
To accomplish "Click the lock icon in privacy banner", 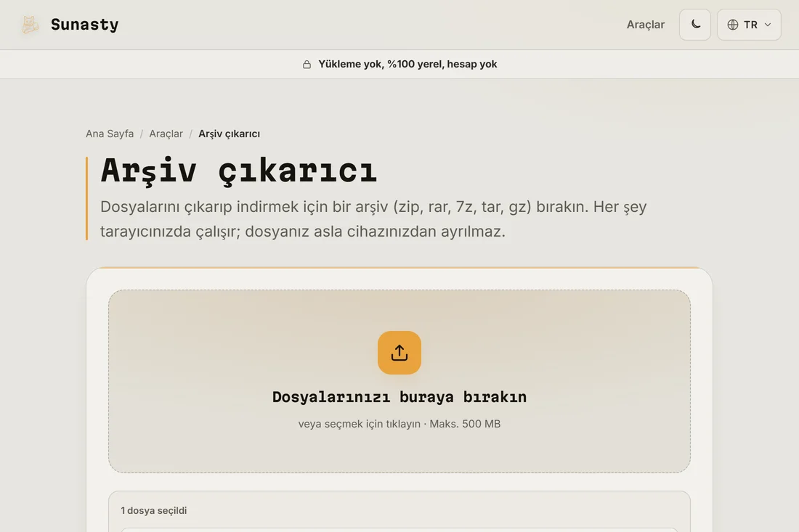I will [x=307, y=64].
